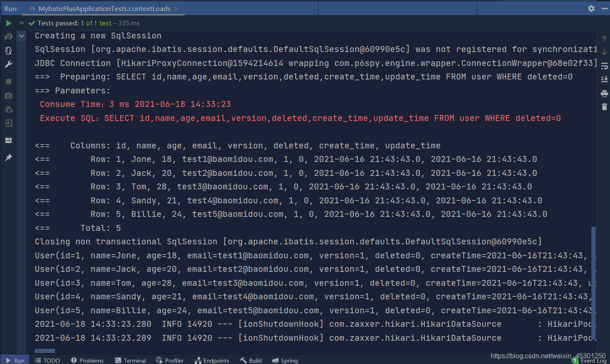Click the 'User(id=2, name=Jack' output line
The height and width of the screenshot is (364, 610).
point(316,269)
